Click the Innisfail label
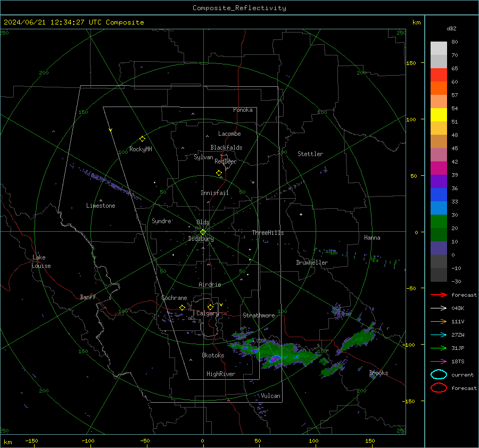479x448 pixels. 214,193
